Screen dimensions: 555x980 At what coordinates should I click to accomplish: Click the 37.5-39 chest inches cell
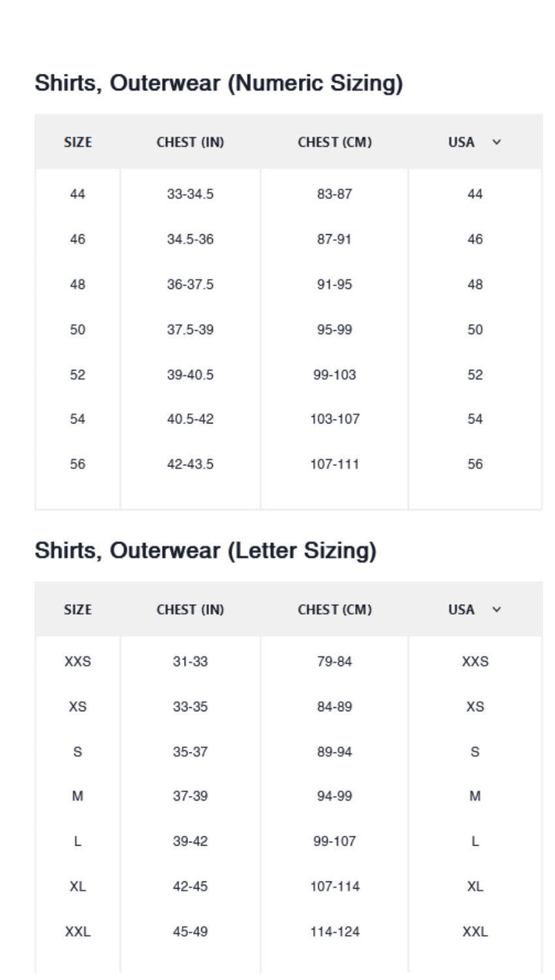coord(190,330)
